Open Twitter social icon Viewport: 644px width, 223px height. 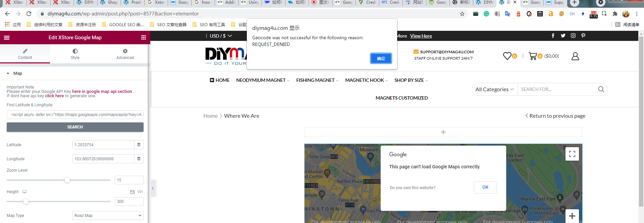tap(563, 36)
